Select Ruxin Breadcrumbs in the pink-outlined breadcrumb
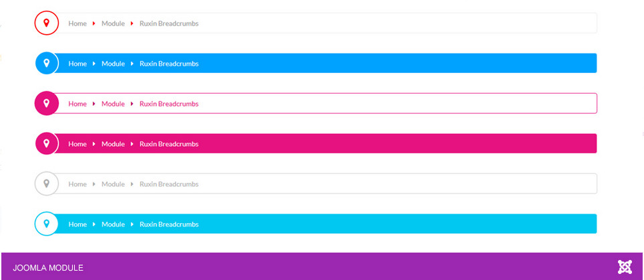Image resolution: width=644 pixels, height=280 pixels. (x=169, y=104)
